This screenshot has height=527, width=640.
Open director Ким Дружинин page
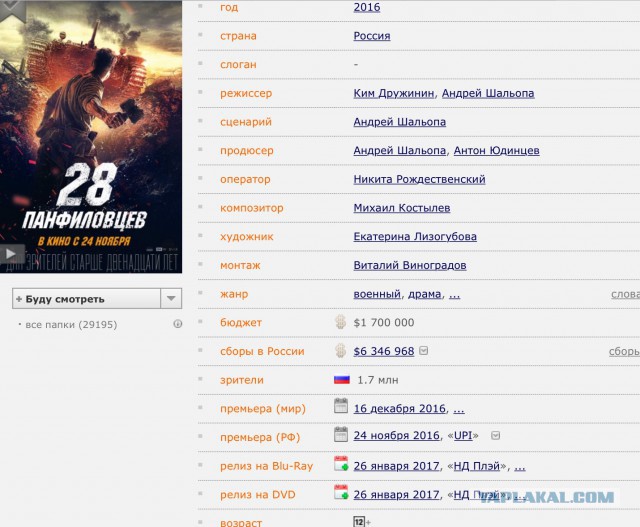393,93
